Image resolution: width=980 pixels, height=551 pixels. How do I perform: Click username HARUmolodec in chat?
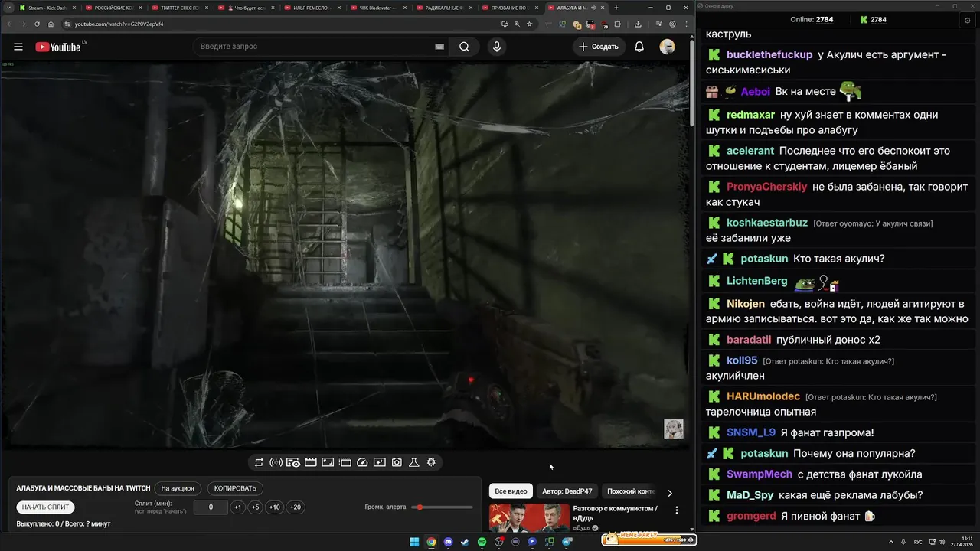[763, 396]
